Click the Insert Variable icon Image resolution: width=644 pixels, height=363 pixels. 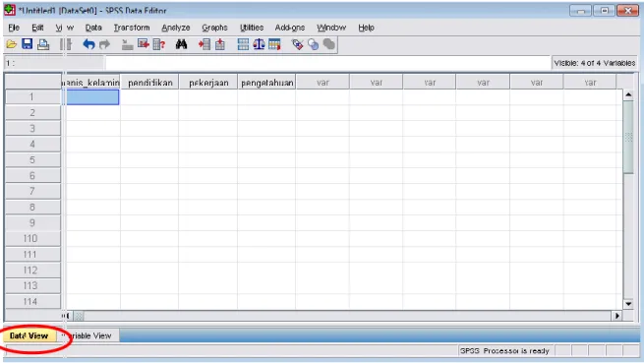pos(220,44)
